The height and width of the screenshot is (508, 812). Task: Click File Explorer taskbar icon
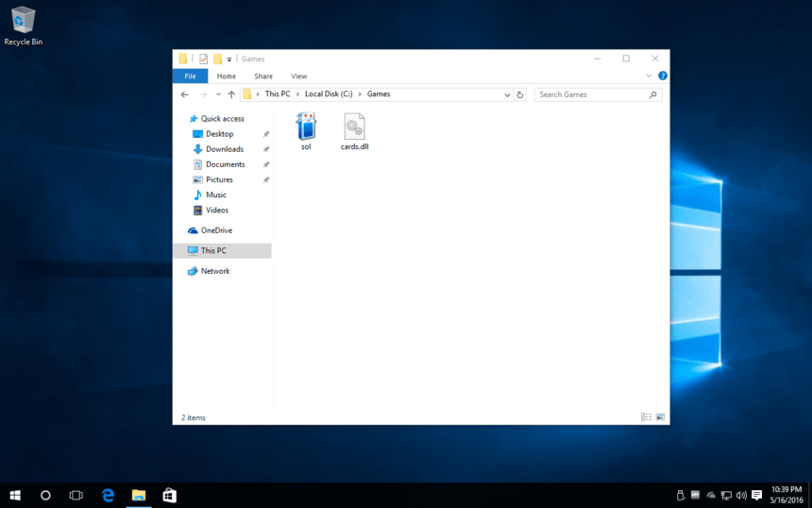pos(139,496)
